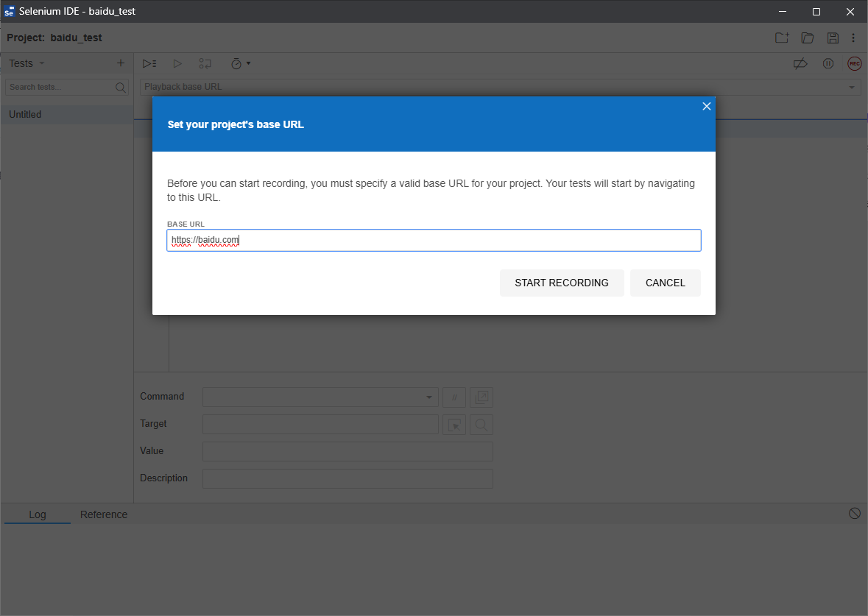Add a new test with plus icon
Screen dimensions: 868x616
[x=121, y=63]
